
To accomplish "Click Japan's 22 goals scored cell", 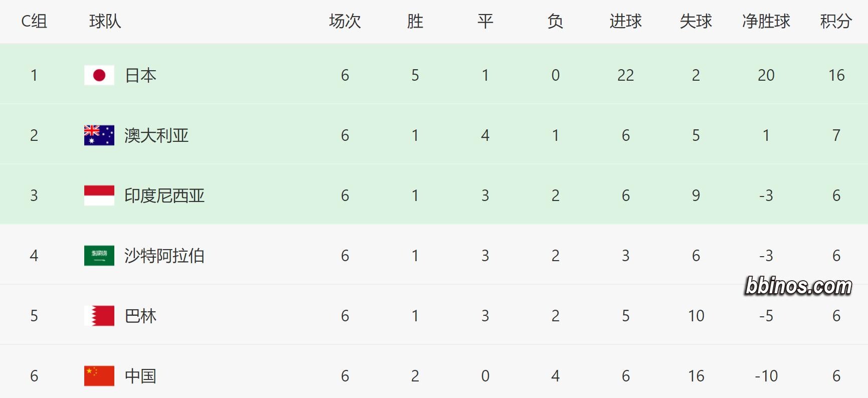I will (x=625, y=75).
